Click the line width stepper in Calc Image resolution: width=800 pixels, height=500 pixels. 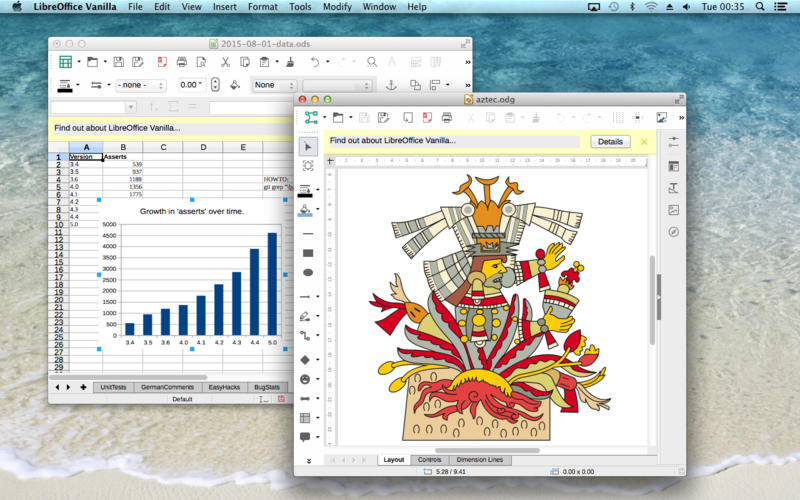(215, 85)
